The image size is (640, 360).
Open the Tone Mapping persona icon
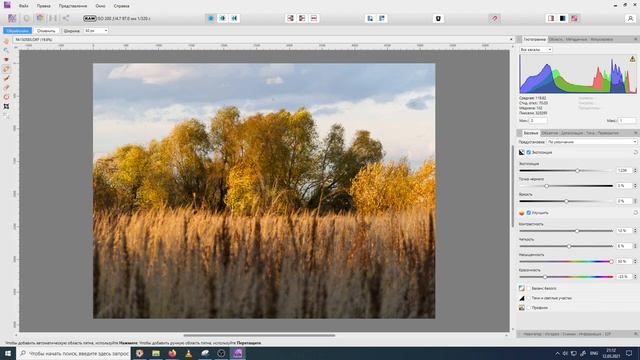pos(53,18)
